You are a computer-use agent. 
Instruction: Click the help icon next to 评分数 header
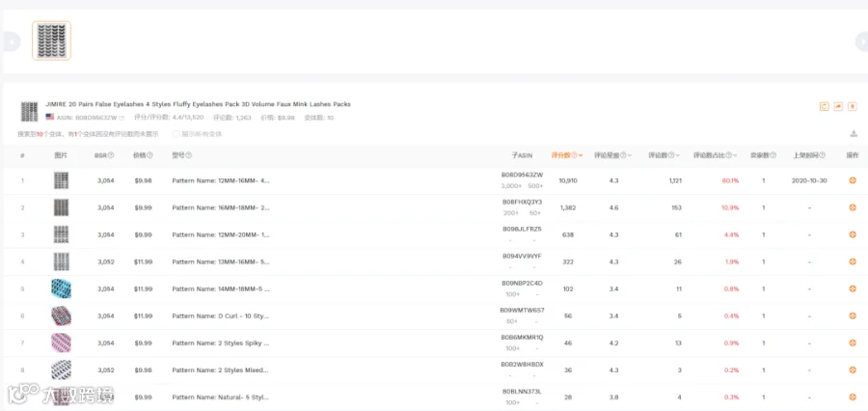point(574,155)
